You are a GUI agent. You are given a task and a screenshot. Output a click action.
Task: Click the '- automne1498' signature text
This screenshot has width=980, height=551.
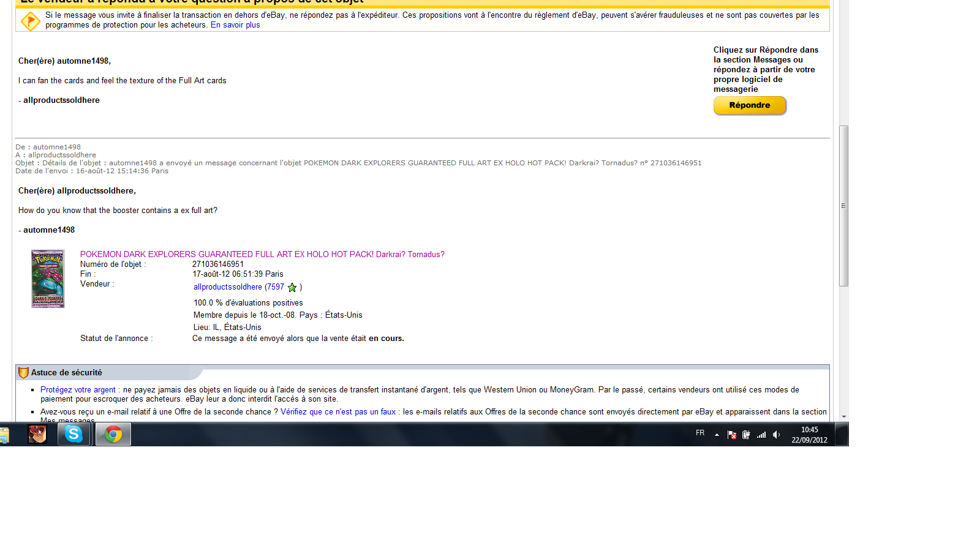click(x=47, y=230)
